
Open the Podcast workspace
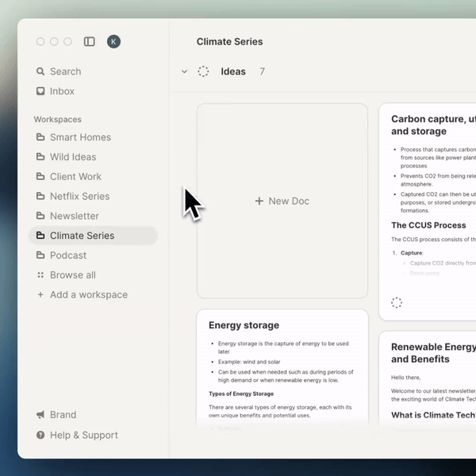tap(93, 255)
